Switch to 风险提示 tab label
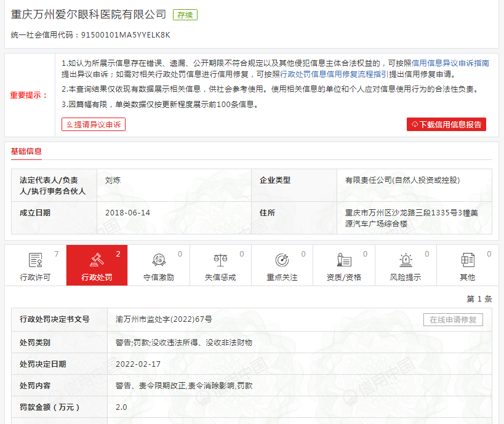Viewport: 504px width, 424px height. pos(406,278)
